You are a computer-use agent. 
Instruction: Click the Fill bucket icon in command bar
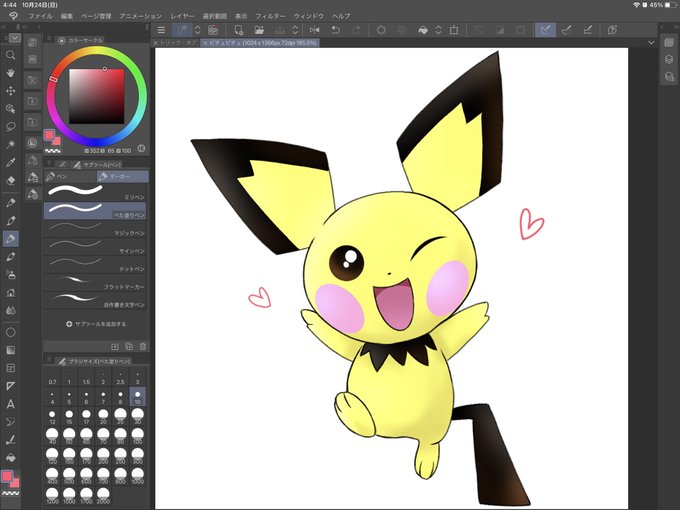[x=423, y=30]
